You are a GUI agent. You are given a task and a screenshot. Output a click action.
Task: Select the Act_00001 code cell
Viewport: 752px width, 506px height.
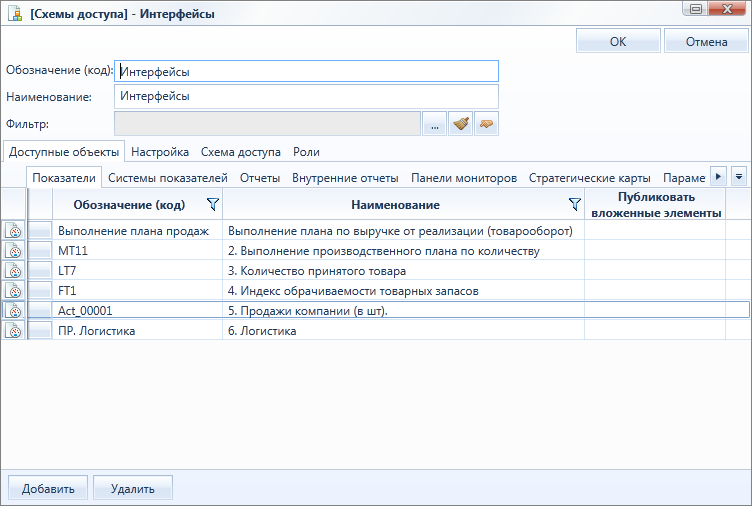[x=137, y=311]
